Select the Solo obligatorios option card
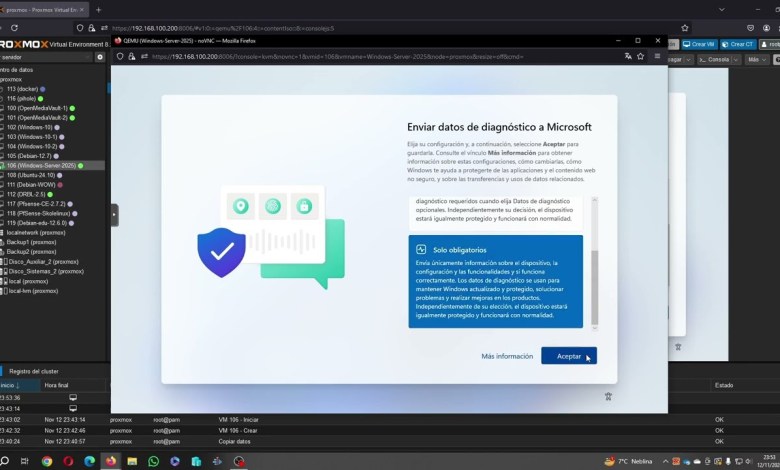Viewport: 780px width, 470px height. click(495, 282)
